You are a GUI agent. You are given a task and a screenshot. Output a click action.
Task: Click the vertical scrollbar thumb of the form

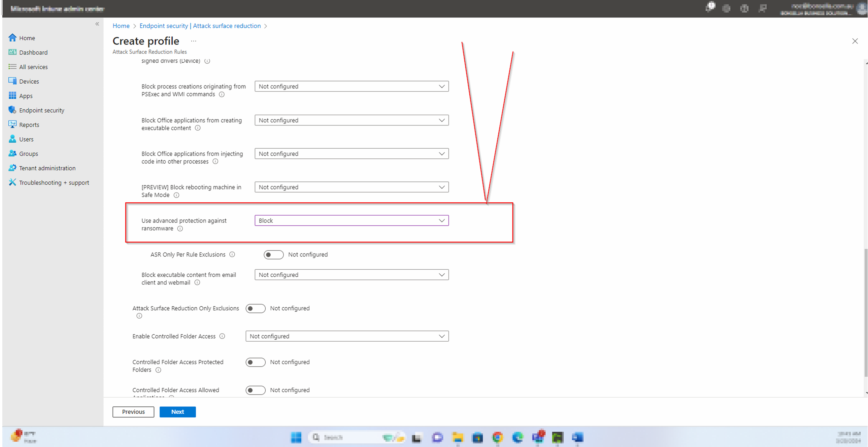pos(866,314)
